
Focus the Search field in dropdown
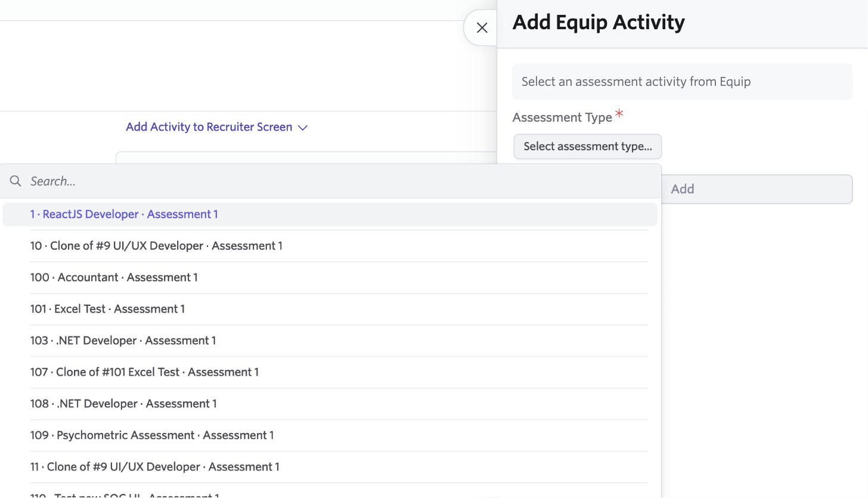pyautogui.click(x=331, y=181)
